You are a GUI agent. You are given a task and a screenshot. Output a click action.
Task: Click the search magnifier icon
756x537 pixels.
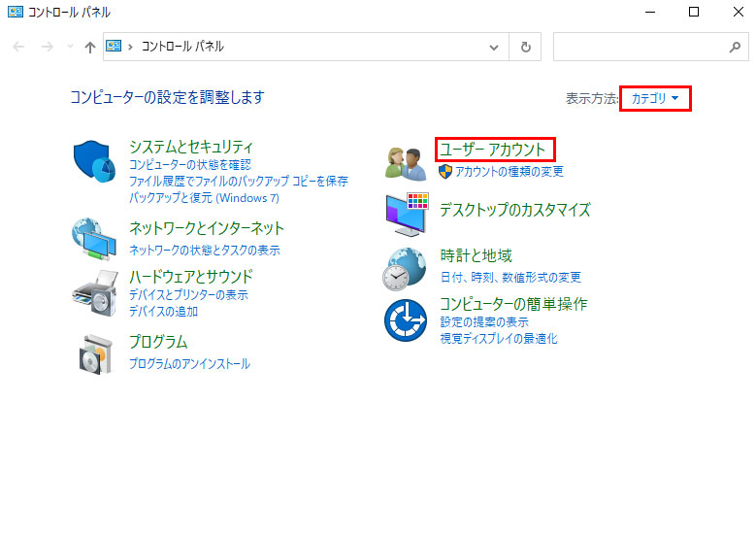coord(735,47)
